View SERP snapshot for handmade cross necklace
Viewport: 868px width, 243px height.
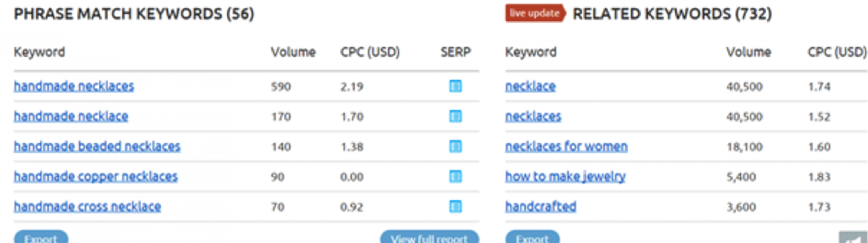455,207
